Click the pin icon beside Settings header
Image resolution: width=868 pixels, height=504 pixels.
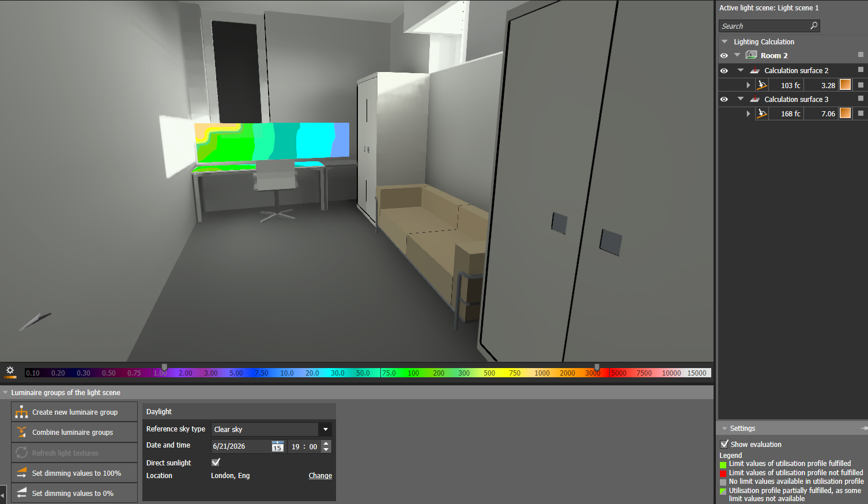864,428
